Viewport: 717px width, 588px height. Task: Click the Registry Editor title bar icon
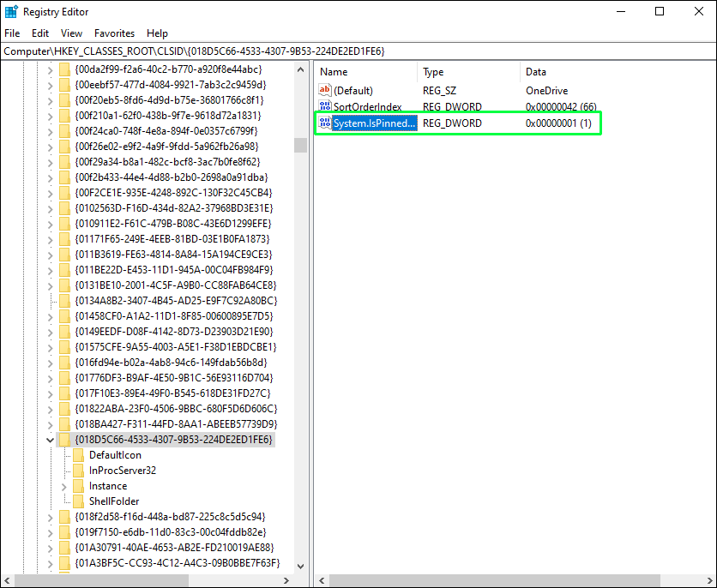pos(11,11)
